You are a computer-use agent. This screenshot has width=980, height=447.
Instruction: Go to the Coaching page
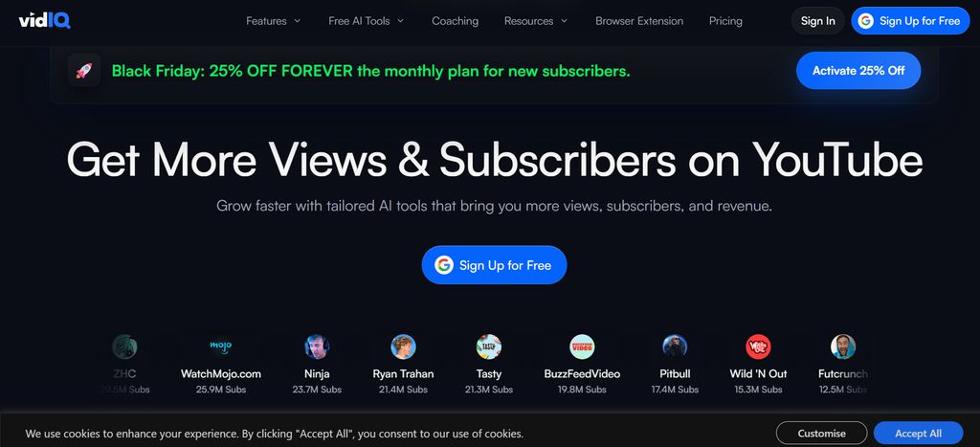coord(455,21)
